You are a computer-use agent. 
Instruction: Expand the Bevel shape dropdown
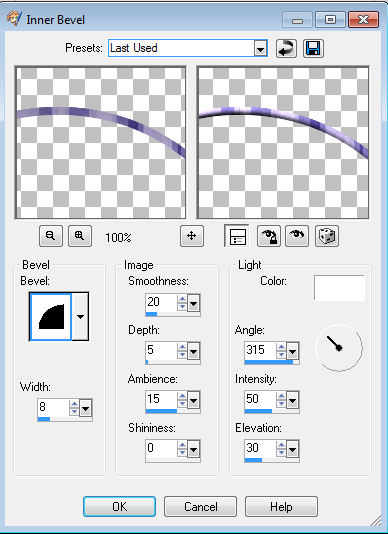[x=80, y=317]
